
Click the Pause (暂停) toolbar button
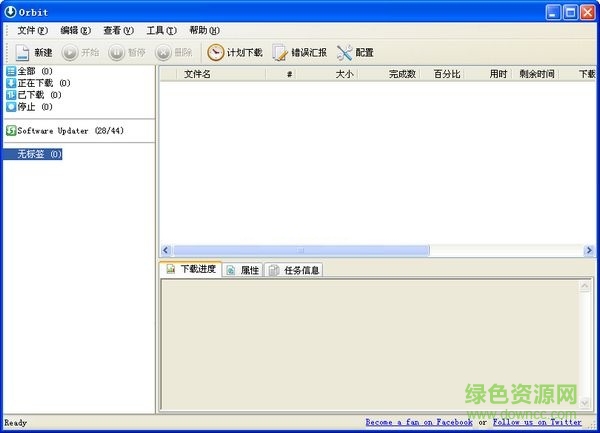pos(127,52)
